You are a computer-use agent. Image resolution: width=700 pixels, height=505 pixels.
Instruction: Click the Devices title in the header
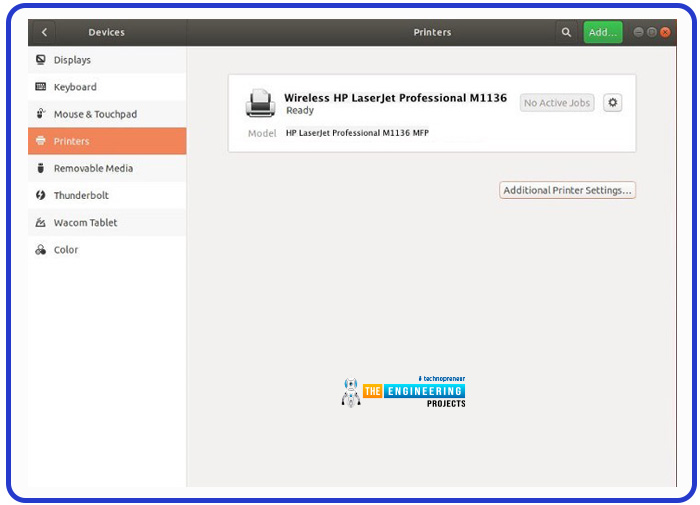106,32
